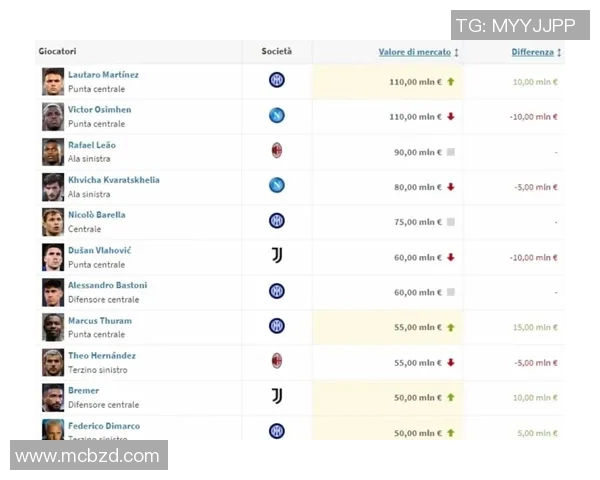The image size is (600, 480).
Task: Open Victor Osimhen player link
Action: [99, 110]
